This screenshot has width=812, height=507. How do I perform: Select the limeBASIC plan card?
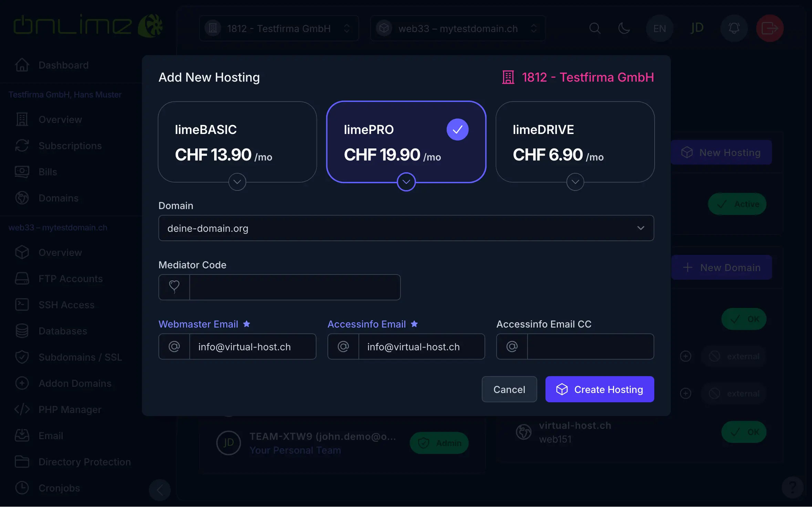point(237,141)
